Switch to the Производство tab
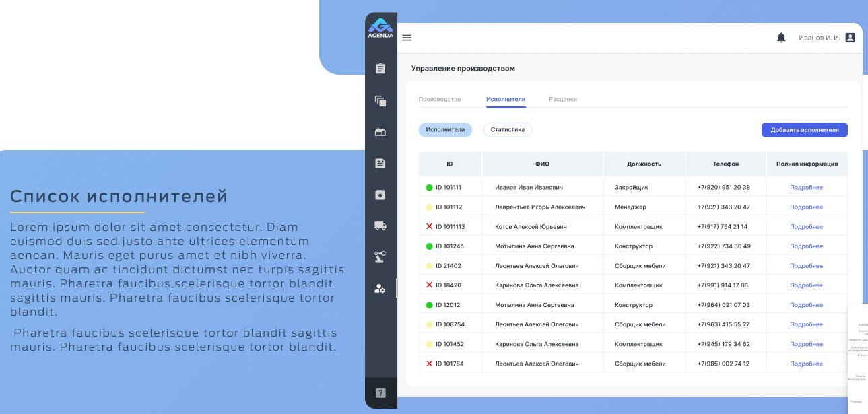The height and width of the screenshot is (414, 868). 440,100
